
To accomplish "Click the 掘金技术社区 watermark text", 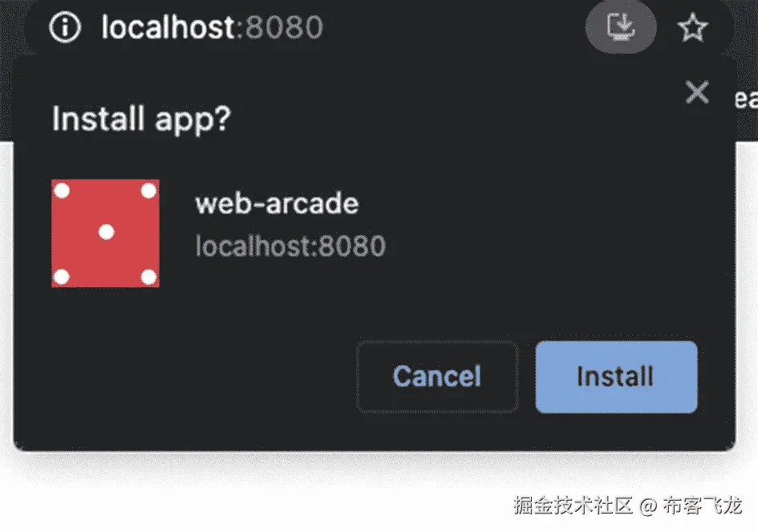I will [x=574, y=506].
